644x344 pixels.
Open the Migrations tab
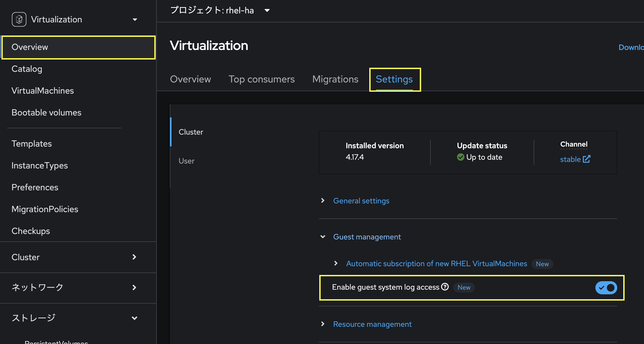tap(335, 79)
